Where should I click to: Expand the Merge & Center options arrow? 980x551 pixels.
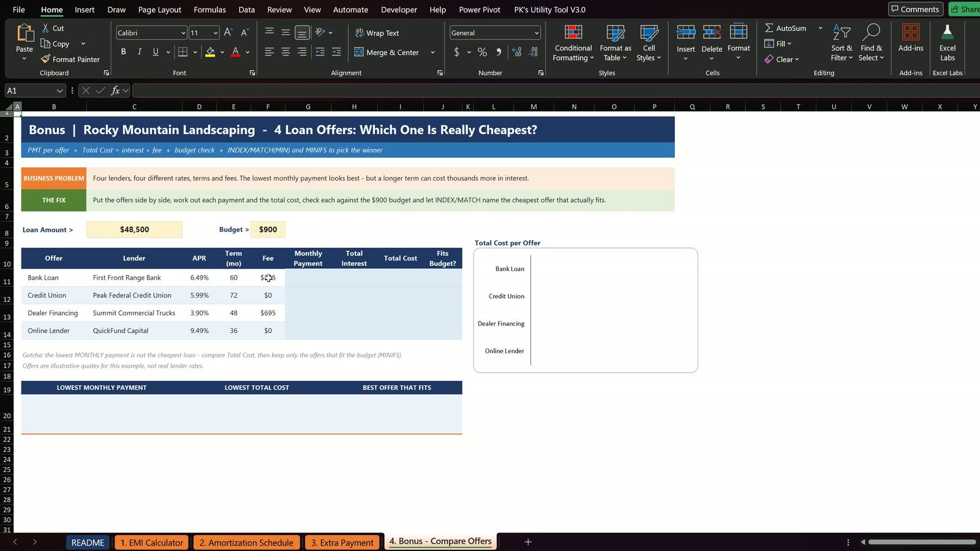click(x=432, y=53)
